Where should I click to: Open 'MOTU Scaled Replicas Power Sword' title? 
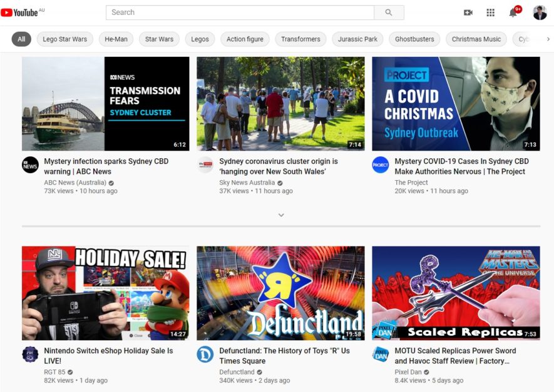(456, 356)
